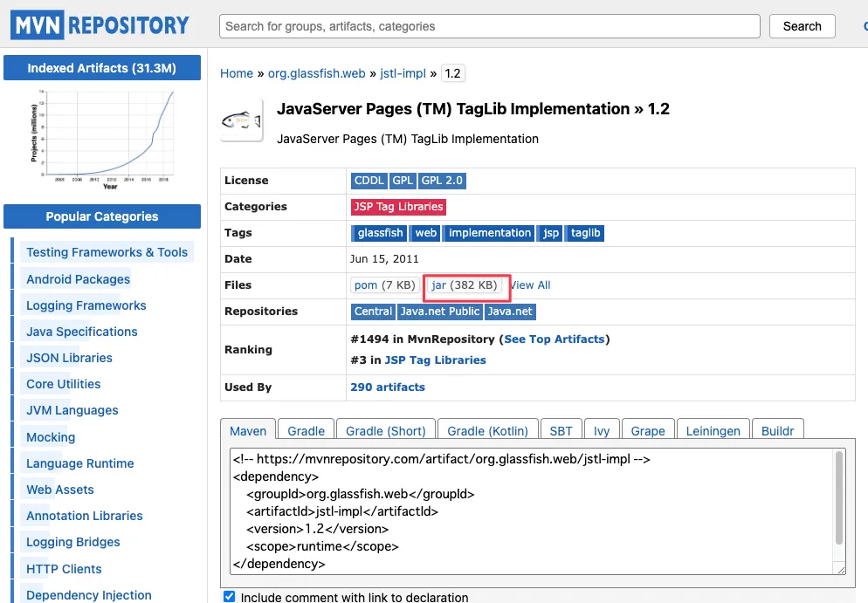Image resolution: width=868 pixels, height=603 pixels.
Task: Open the Gradle (Short) tab
Action: 386,431
